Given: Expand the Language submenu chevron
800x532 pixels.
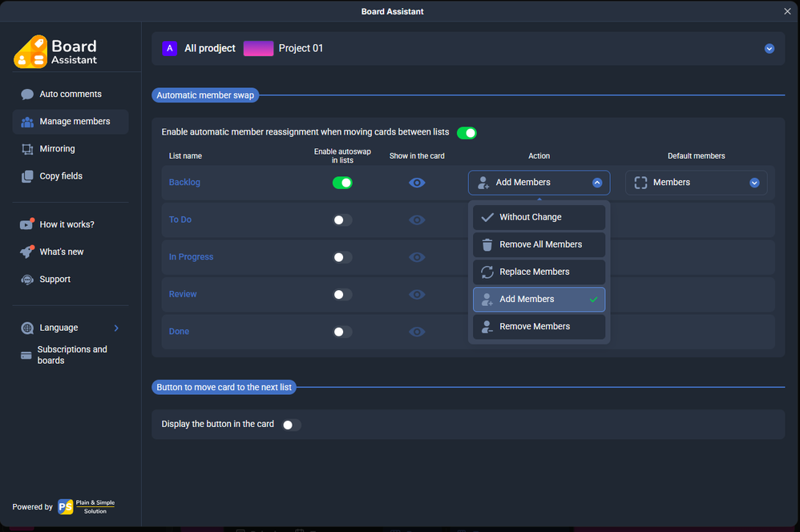Looking at the screenshot, I should pyautogui.click(x=116, y=328).
